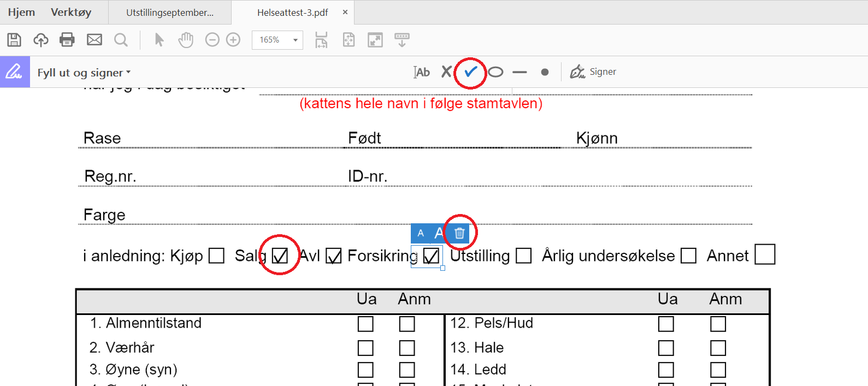Select the Helseattest-3.pdf tab
This screenshot has height=386, width=868.
pos(293,13)
